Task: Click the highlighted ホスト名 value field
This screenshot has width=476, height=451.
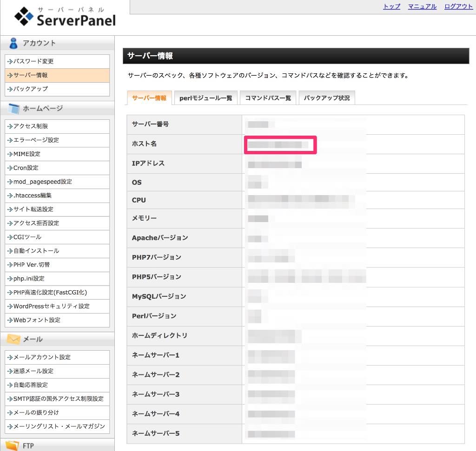Action: 280,145
